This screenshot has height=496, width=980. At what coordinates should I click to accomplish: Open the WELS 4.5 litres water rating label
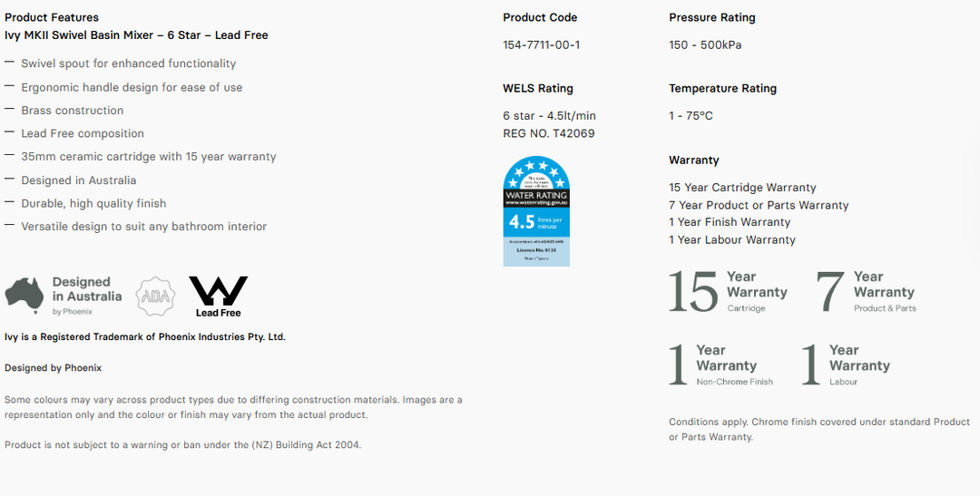[x=536, y=211]
